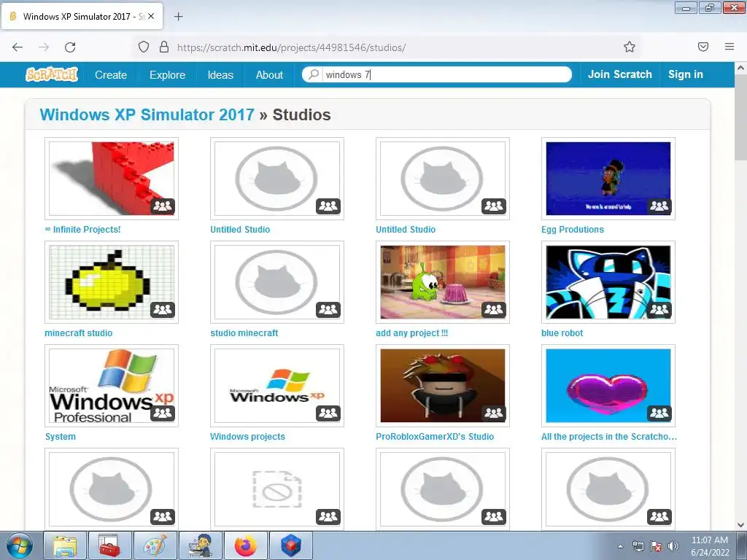Screen dimensions: 747x560
Task: Open the Create menu item
Action: click(x=111, y=75)
